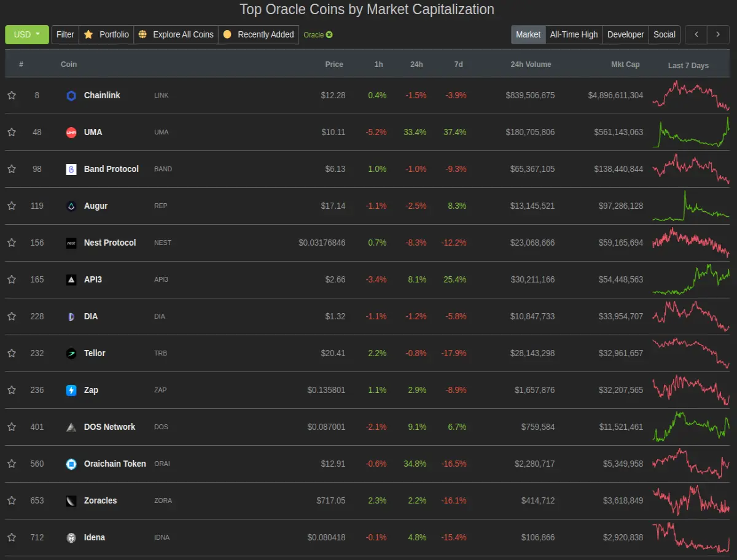Image resolution: width=737 pixels, height=560 pixels.
Task: Click the Chainlink coin logo icon
Action: [71, 96]
